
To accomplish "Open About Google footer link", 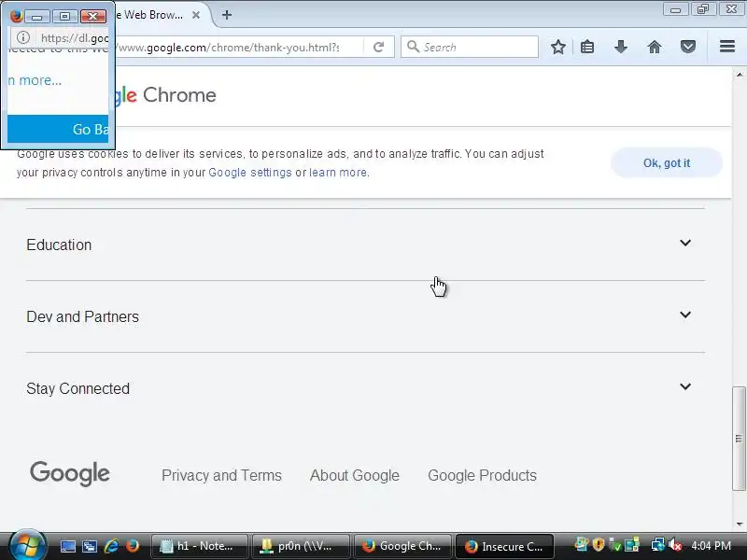I will [x=355, y=475].
